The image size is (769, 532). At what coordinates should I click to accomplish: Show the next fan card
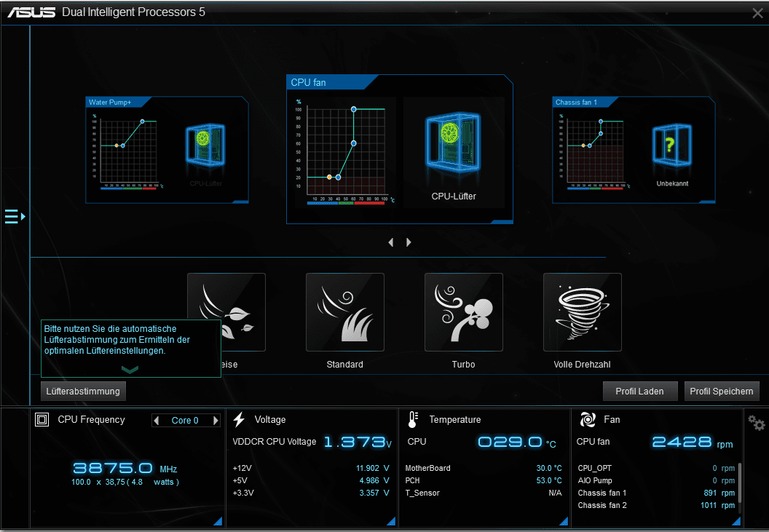coord(409,242)
